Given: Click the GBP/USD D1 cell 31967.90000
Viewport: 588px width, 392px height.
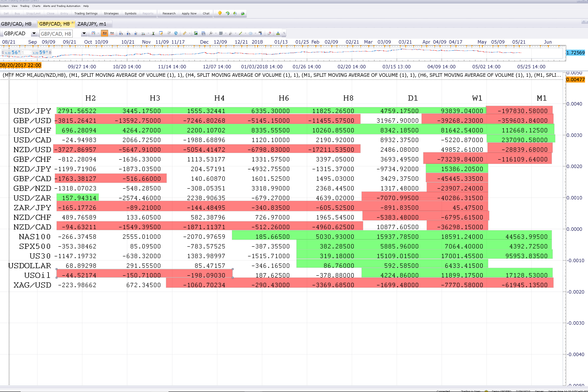Looking at the screenshot, I should 398,121.
